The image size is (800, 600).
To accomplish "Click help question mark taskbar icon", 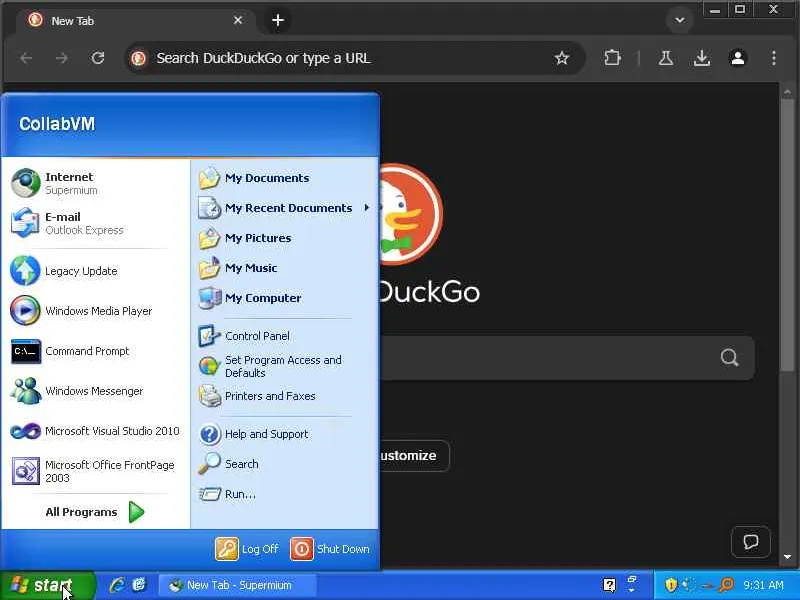I will coord(610,585).
